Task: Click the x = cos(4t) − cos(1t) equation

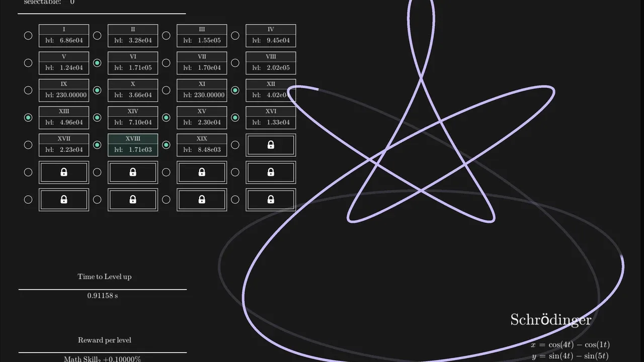Action: click(570, 345)
